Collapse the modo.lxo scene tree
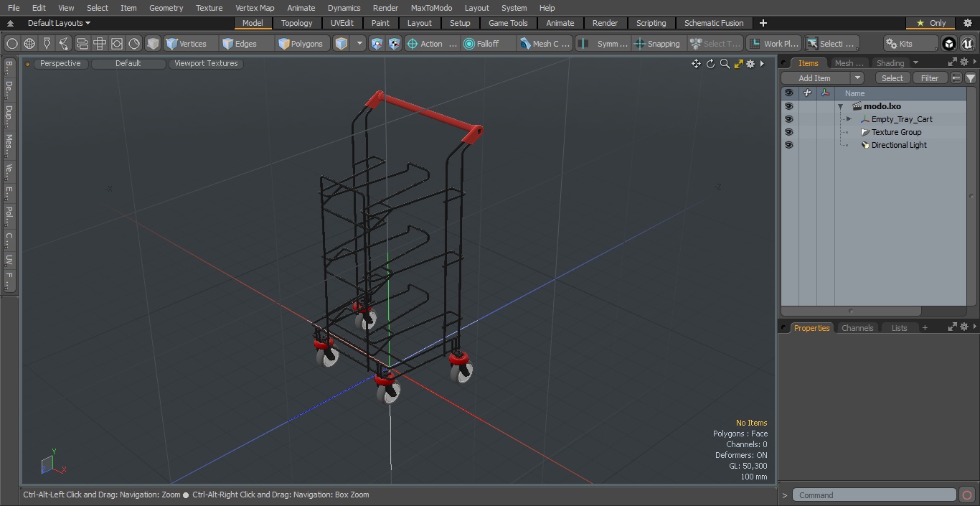The width and height of the screenshot is (980, 506). point(840,106)
